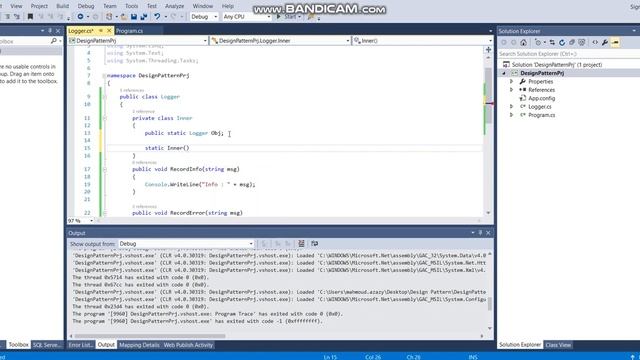The image size is (640, 360).
Task: Expand the References node arrow
Action: tap(511, 90)
